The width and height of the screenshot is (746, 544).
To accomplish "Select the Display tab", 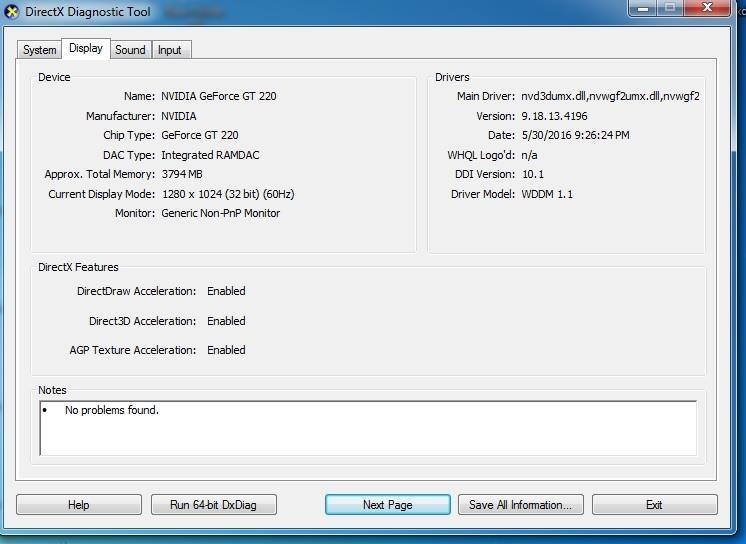I will 86,49.
